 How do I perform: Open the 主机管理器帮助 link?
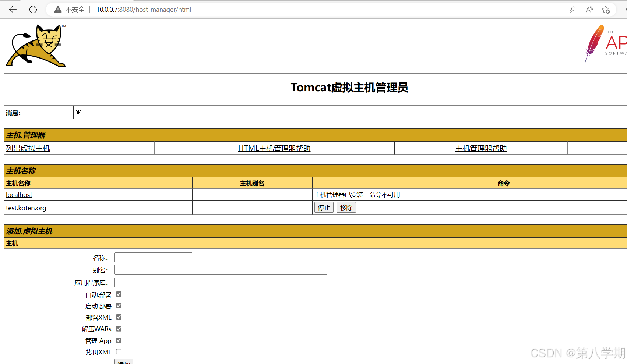pyautogui.click(x=481, y=148)
